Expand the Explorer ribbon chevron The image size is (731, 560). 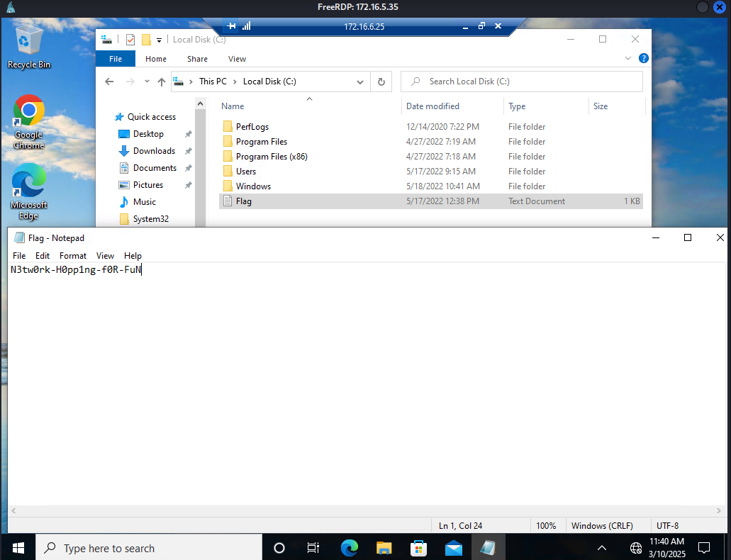point(628,59)
